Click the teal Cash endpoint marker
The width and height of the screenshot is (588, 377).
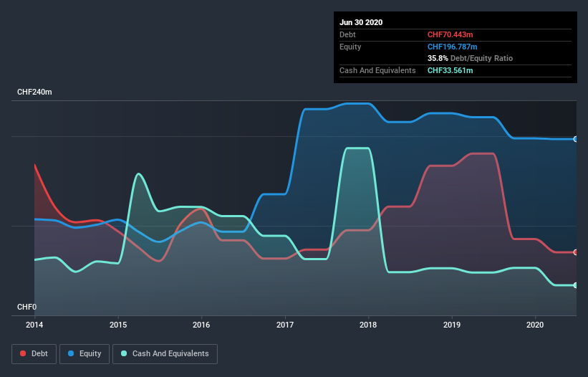click(x=576, y=285)
